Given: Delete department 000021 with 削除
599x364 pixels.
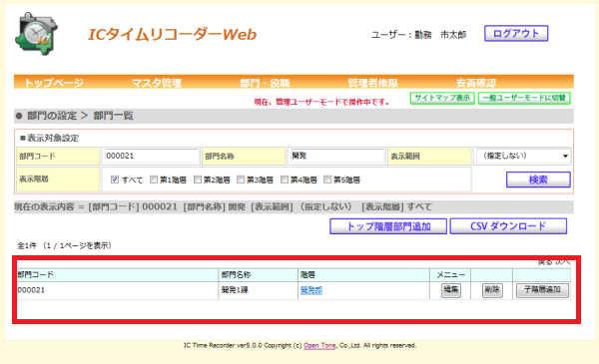Looking at the screenshot, I should pos(492,290).
